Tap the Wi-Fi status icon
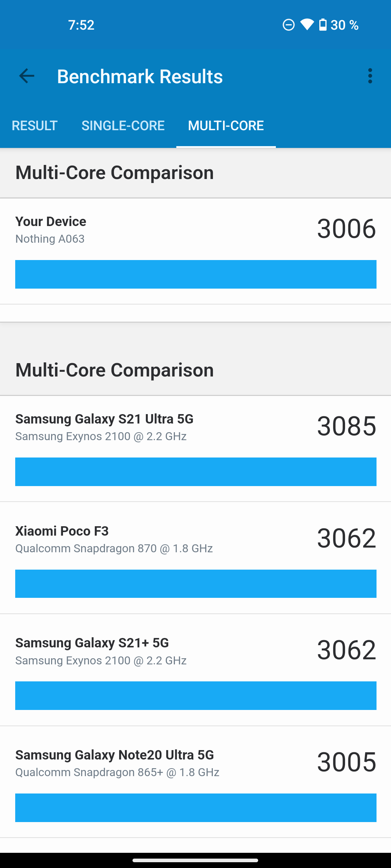This screenshot has height=868, width=391. pyautogui.click(x=307, y=25)
